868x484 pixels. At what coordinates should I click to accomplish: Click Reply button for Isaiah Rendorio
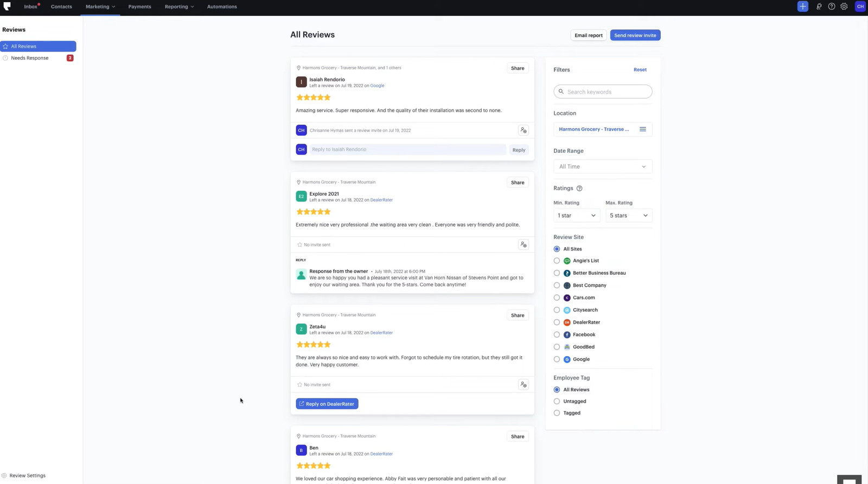point(519,150)
